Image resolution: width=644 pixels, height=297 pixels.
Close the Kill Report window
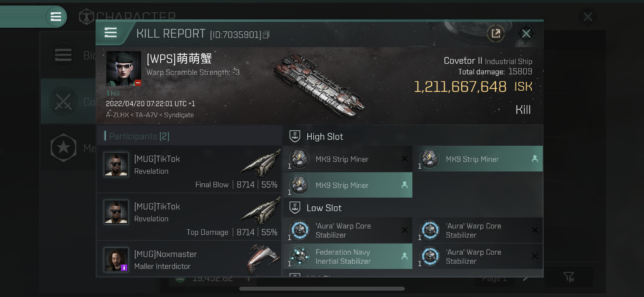click(x=526, y=34)
